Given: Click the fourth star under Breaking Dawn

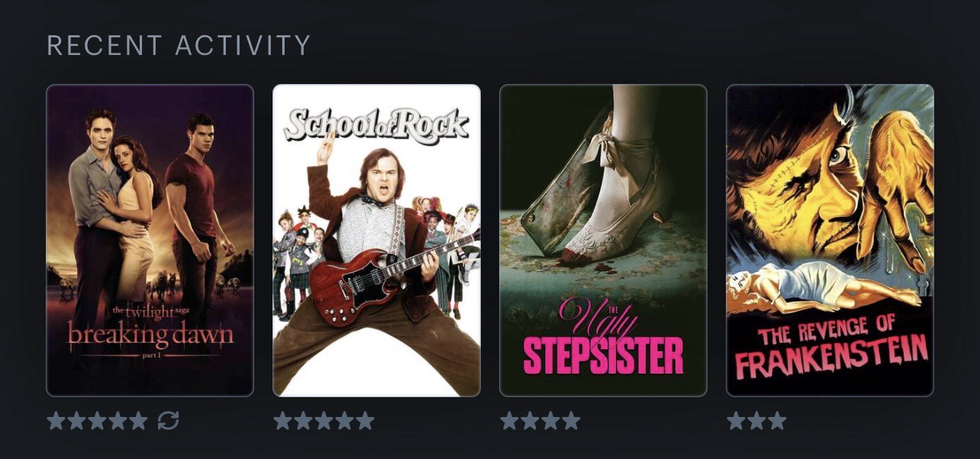Looking at the screenshot, I should coord(118,420).
